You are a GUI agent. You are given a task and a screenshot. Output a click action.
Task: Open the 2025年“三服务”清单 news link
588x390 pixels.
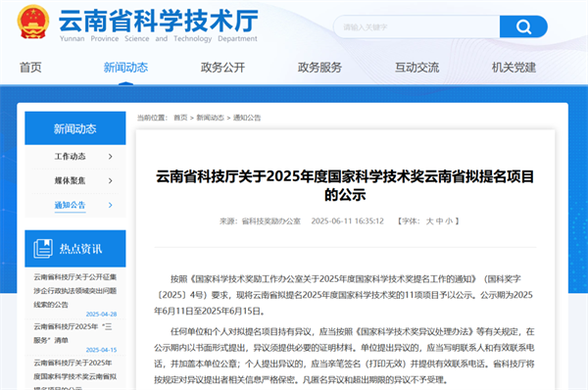point(73,333)
